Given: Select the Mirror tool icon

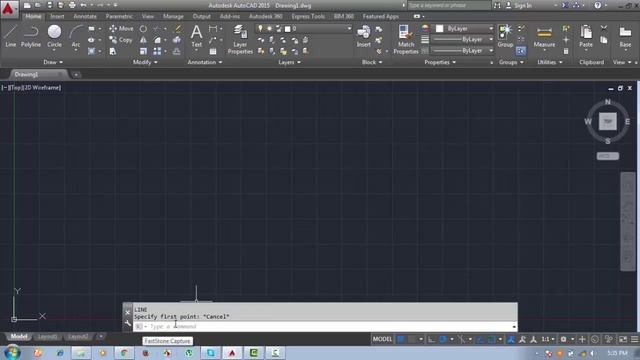Looking at the screenshot, I should point(143,40).
